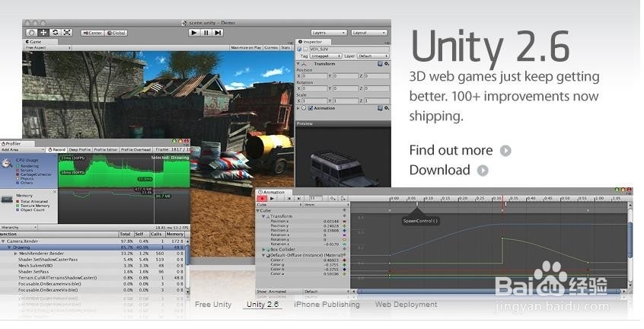Click the SpawnControl event marker on timeline
The image size is (644, 329).
click(417, 204)
